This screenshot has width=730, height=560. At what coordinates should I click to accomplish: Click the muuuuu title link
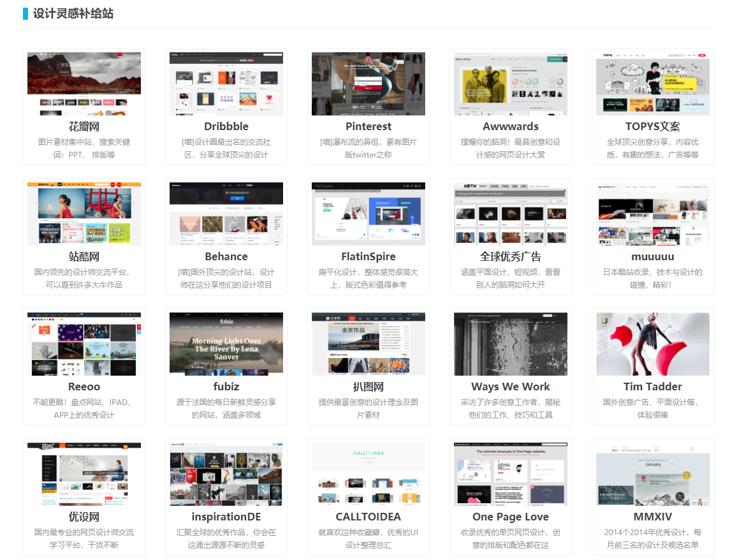pos(653,256)
